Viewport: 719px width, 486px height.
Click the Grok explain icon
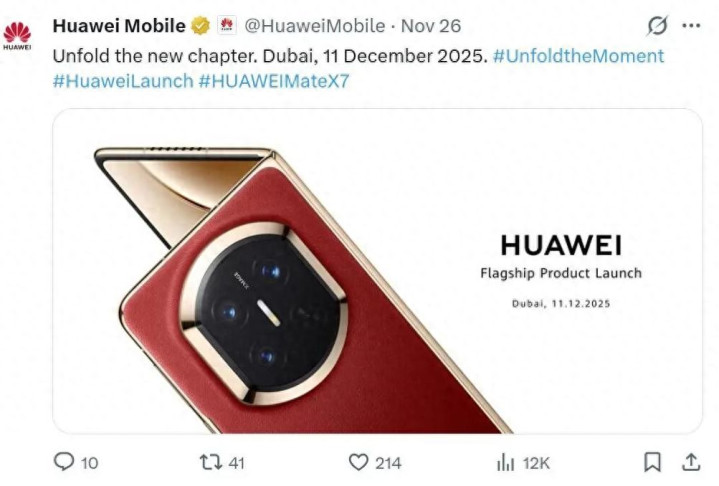[x=657, y=26]
